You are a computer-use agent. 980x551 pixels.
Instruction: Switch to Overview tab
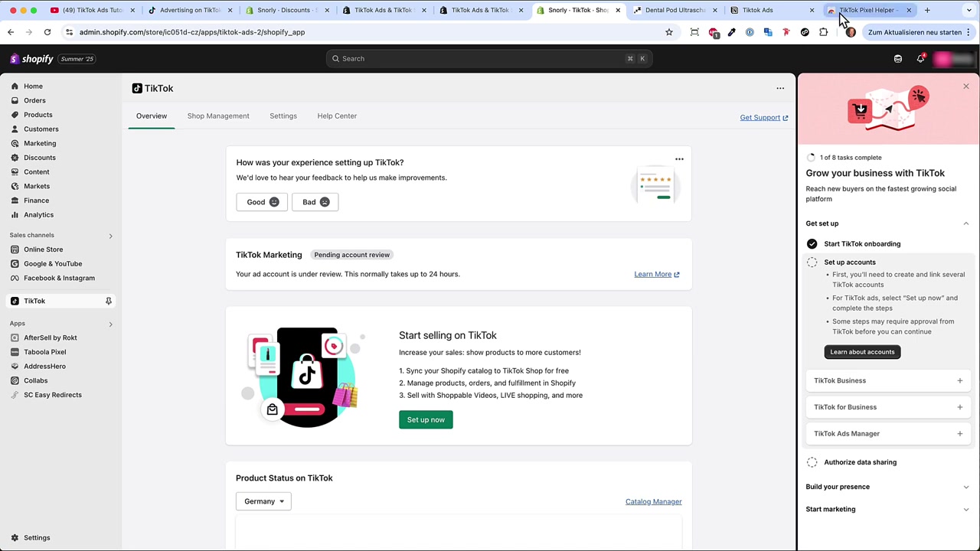pos(151,116)
